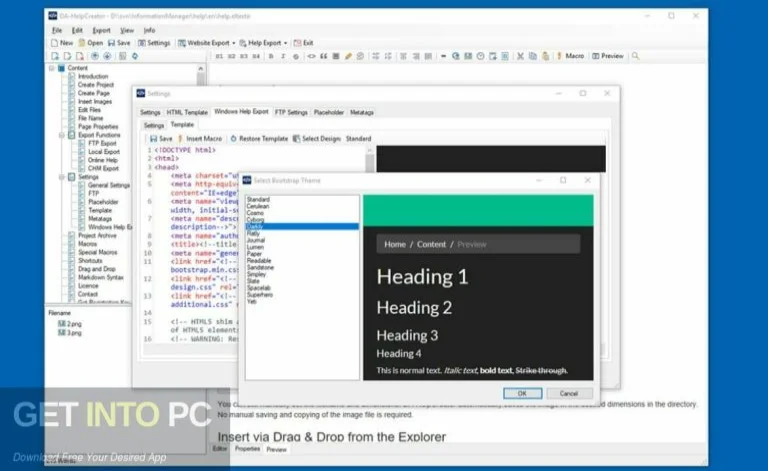768x471 pixels.
Task: Click Home breadcrumb in theme preview
Action: click(395, 244)
